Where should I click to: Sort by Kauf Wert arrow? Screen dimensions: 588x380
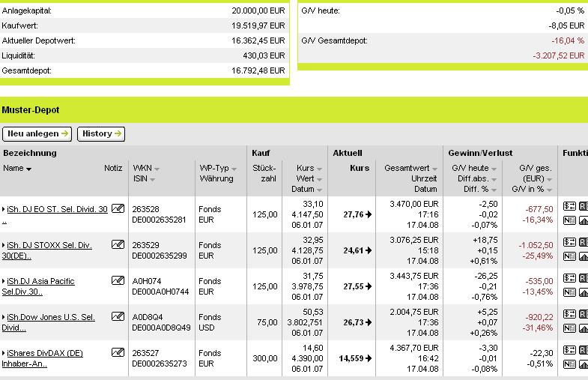(x=319, y=180)
